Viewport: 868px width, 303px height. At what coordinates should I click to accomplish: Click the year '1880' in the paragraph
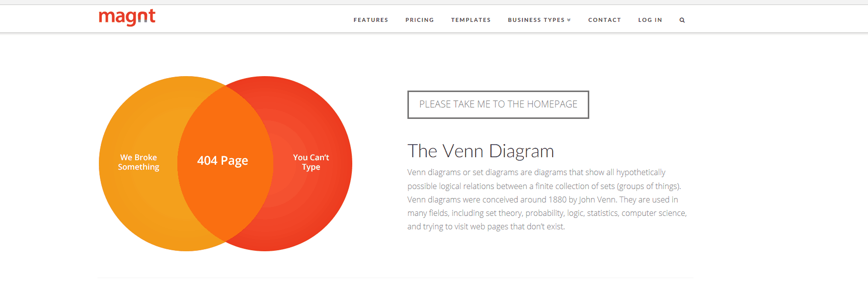click(x=557, y=200)
